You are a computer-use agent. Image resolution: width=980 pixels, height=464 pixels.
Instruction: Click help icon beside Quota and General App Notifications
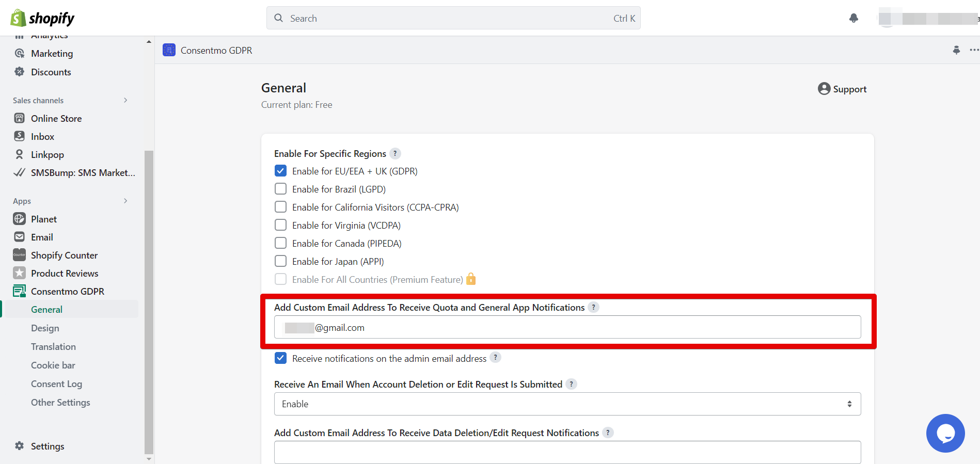[594, 307]
